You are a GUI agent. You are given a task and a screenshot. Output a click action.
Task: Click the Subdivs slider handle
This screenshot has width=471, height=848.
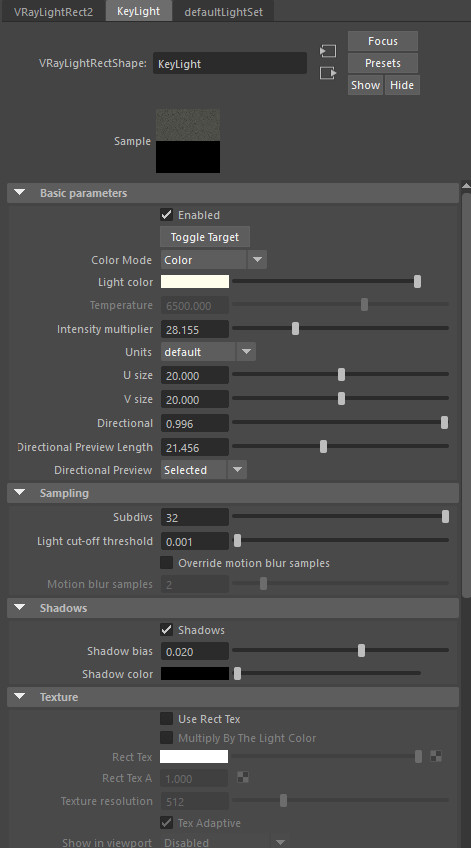coord(445,517)
